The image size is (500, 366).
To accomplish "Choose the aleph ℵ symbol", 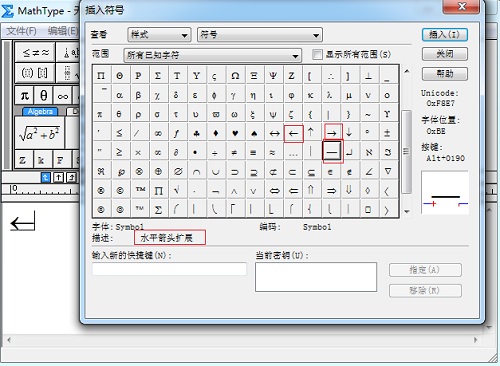I will [368, 153].
